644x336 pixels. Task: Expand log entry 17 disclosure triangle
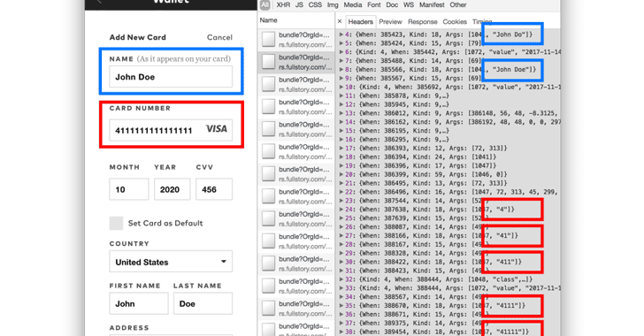pos(341,148)
